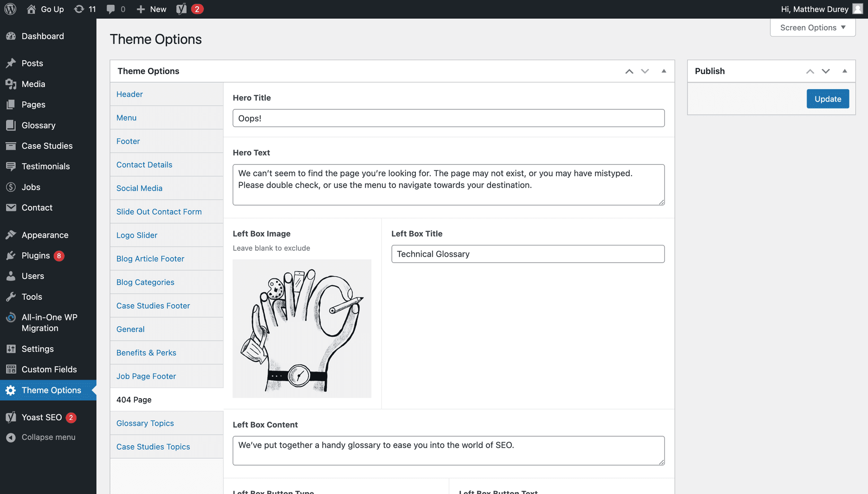Open the General tab
The image size is (868, 494).
(x=167, y=329)
